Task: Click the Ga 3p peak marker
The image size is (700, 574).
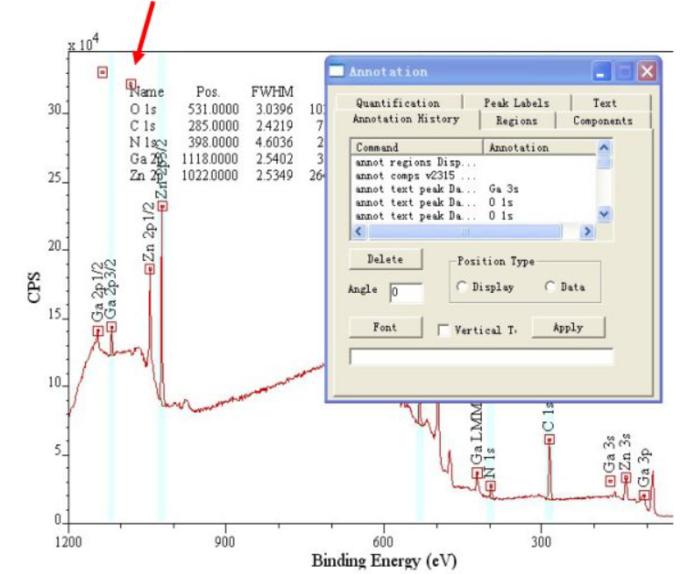Action: (x=644, y=495)
